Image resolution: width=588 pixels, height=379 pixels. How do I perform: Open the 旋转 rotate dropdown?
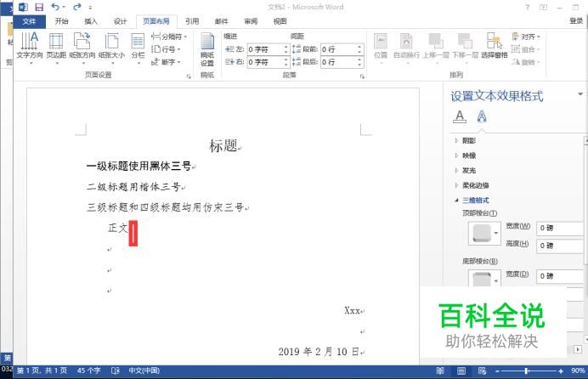(x=526, y=62)
